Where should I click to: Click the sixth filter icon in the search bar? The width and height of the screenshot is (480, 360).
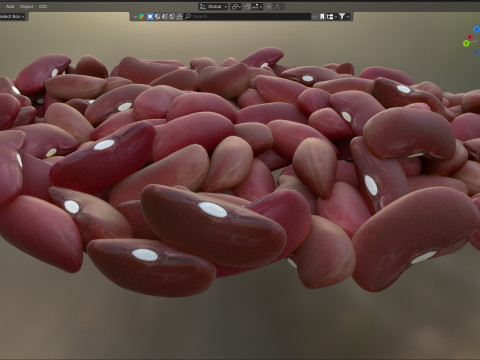pos(172,17)
